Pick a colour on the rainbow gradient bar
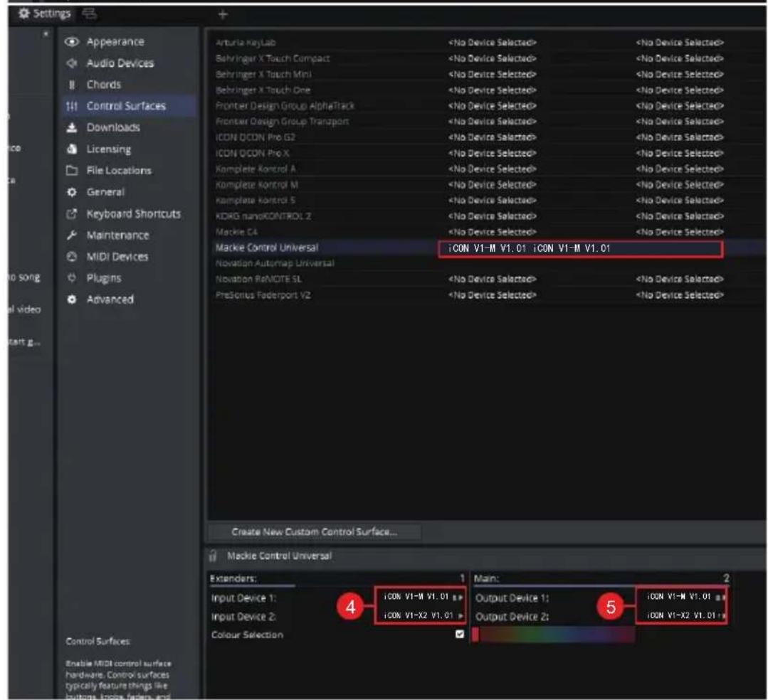 click(557, 635)
